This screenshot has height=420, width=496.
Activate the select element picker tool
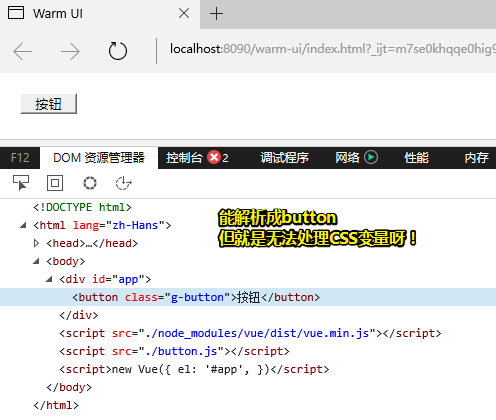21,183
